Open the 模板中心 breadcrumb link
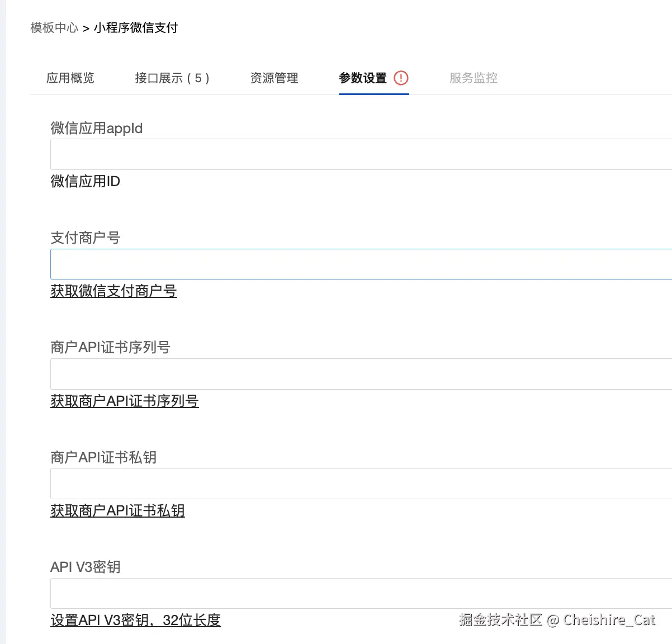The height and width of the screenshot is (644, 672). tap(54, 27)
